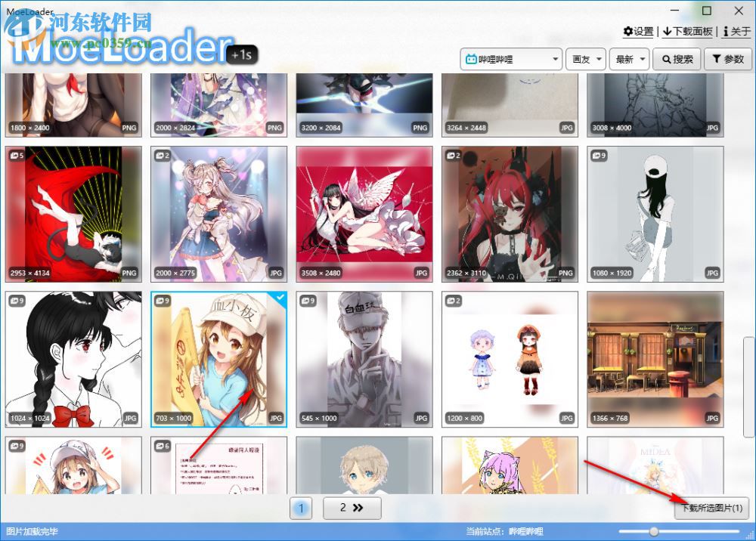Image resolution: width=756 pixels, height=541 pixels.
Task: Click the 图片加载完毕 status text
Action: click(x=32, y=531)
